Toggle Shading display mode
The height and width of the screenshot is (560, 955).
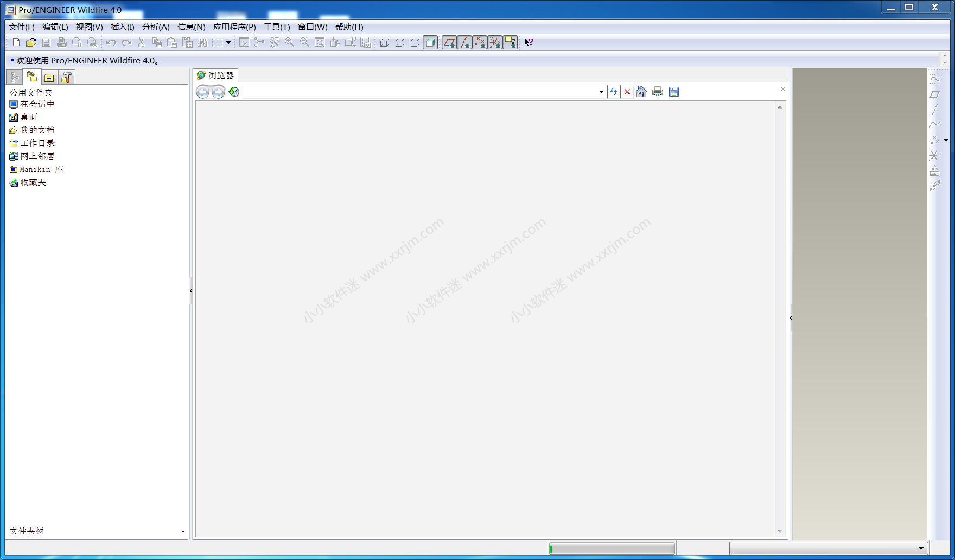coord(430,42)
